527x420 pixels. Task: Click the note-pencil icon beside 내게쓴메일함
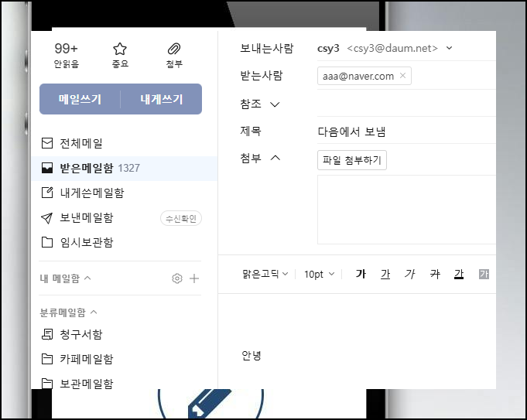pyautogui.click(x=47, y=193)
